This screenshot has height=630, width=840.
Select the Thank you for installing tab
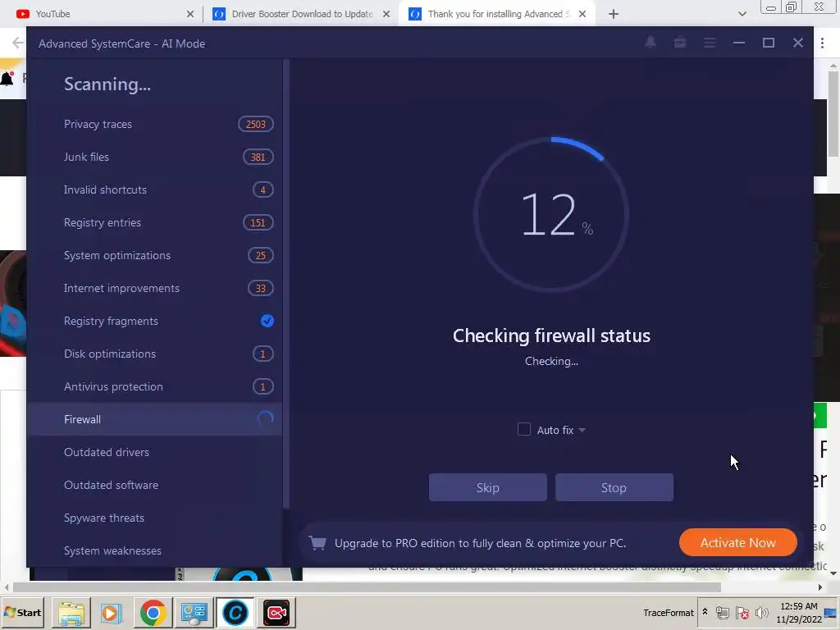pos(495,14)
